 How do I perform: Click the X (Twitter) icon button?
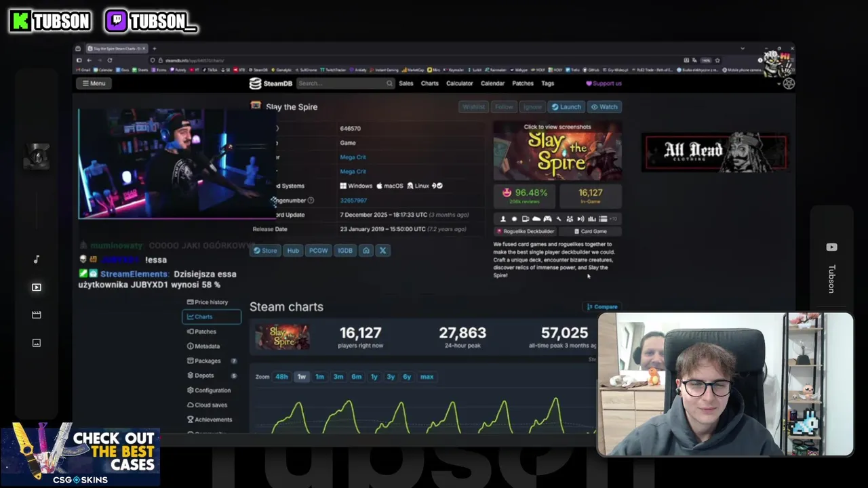[x=382, y=250]
